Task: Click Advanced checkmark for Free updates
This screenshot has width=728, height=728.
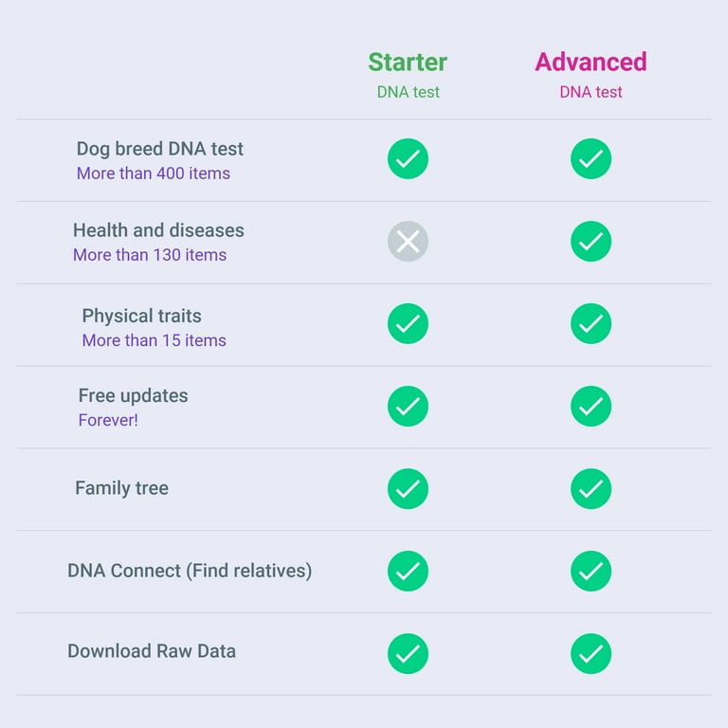Action: (591, 407)
